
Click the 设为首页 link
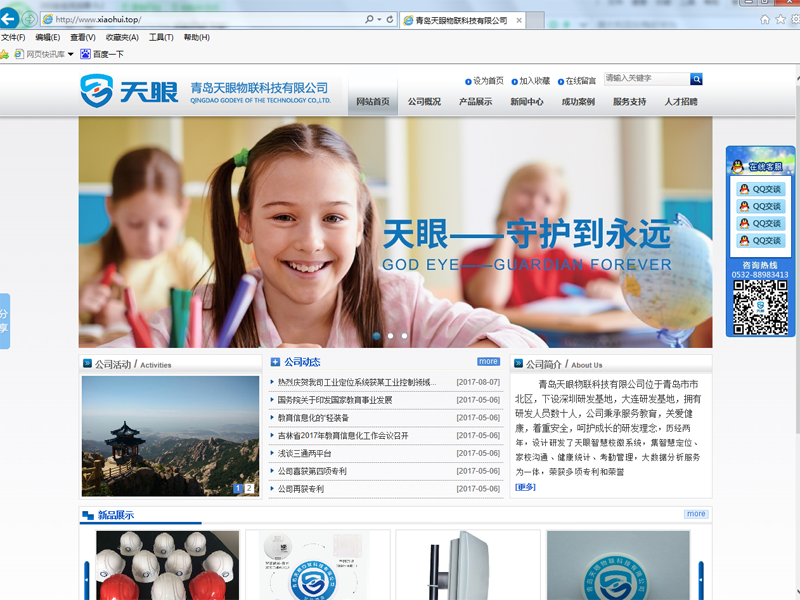(x=484, y=81)
